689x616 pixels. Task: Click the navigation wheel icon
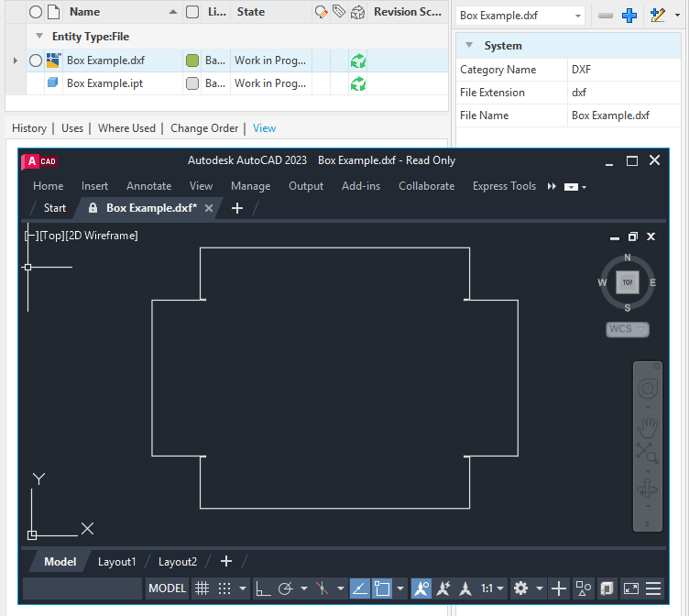(647, 389)
